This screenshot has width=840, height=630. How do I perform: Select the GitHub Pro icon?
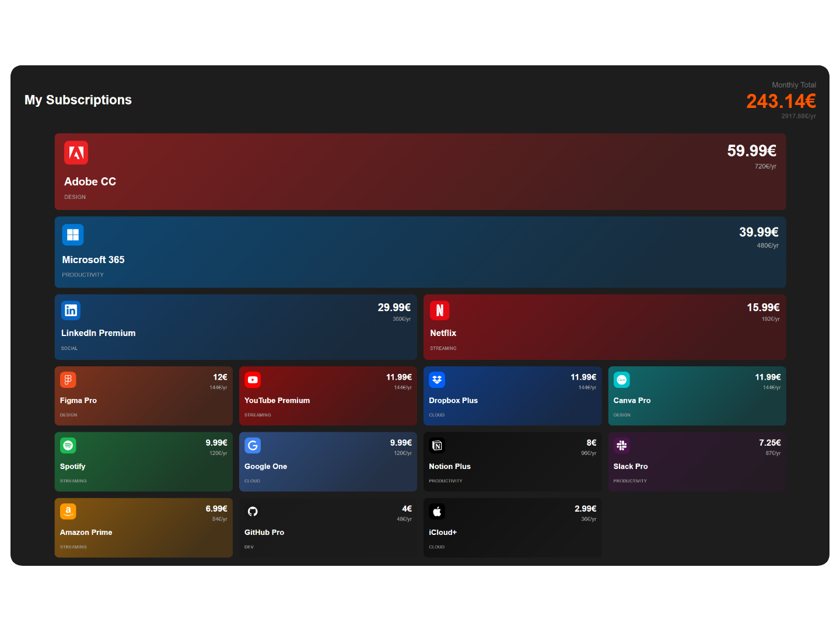point(253,511)
